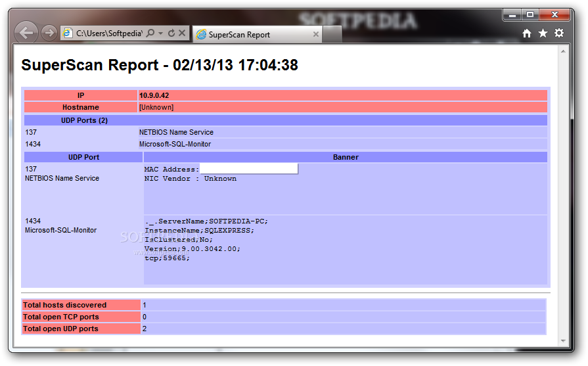Click Internet Explorer icon on report tab
The image size is (588, 366).
[202, 35]
